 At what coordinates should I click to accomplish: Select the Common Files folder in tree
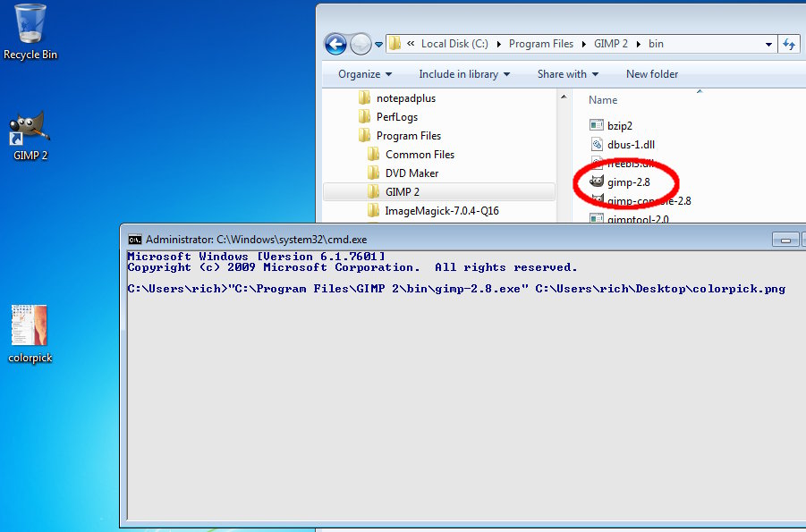point(420,155)
